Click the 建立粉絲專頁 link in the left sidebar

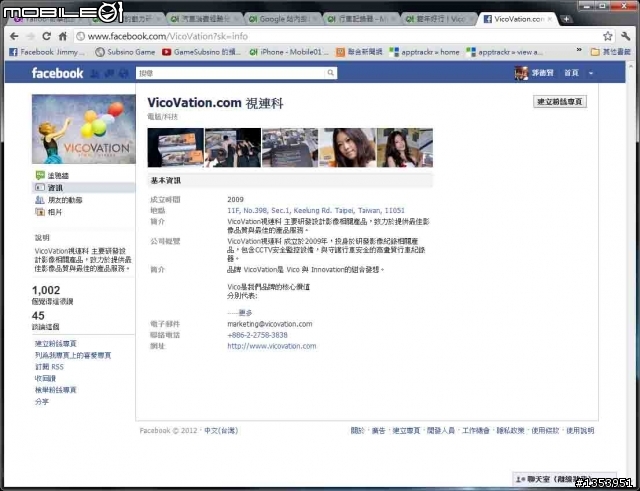(x=56, y=344)
